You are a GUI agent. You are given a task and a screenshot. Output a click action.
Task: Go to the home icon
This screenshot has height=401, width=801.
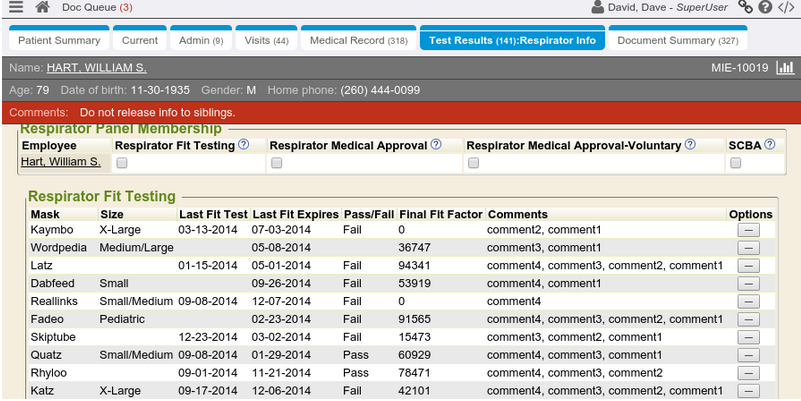(42, 8)
